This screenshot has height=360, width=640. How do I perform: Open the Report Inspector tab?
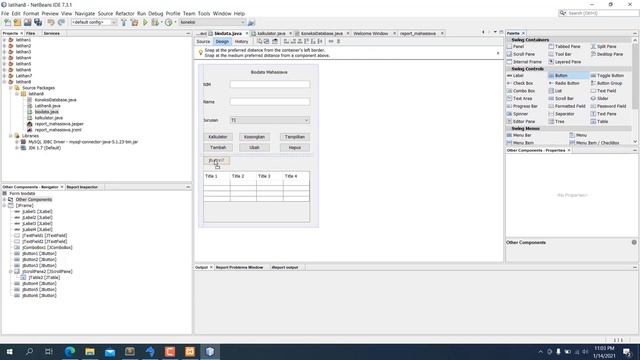click(x=82, y=187)
